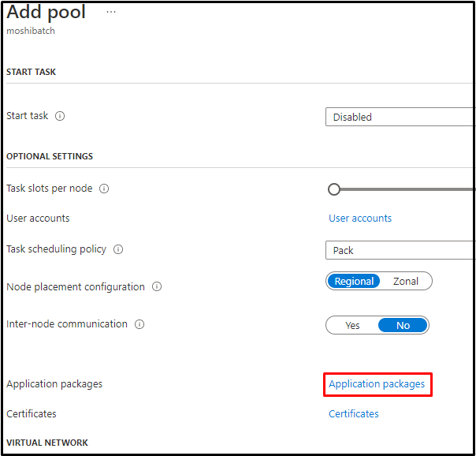The height and width of the screenshot is (456, 476).
Task: Click Task scheduling policy info icon
Action: pyautogui.click(x=118, y=249)
